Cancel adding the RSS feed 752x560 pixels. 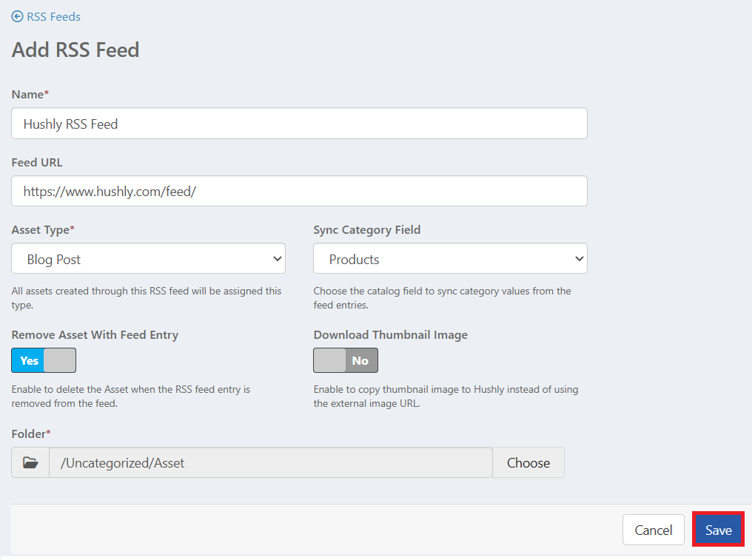654,530
